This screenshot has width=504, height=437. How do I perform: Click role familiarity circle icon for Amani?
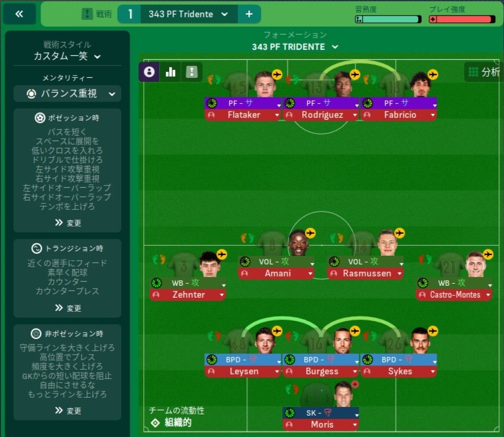coord(245,262)
